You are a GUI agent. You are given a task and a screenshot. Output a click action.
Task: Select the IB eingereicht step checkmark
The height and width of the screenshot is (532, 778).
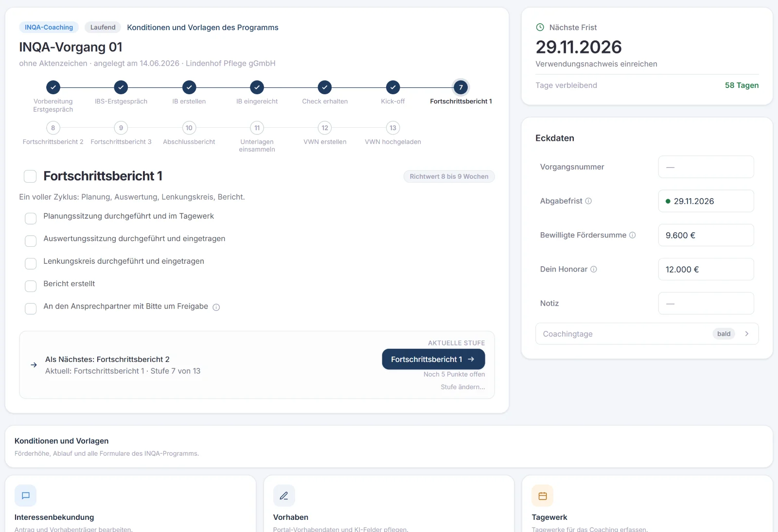pos(257,87)
